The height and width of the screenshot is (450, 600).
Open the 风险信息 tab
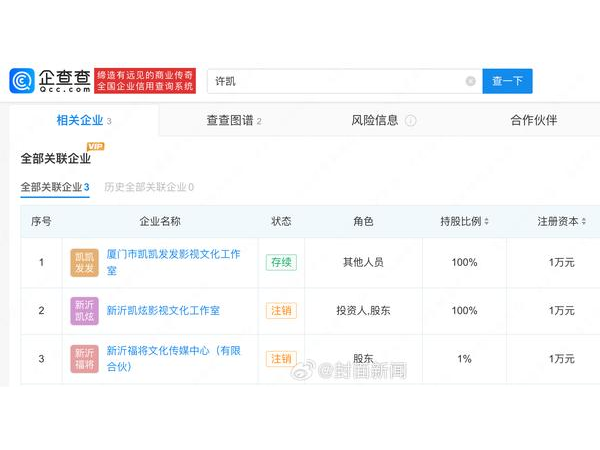point(375,120)
